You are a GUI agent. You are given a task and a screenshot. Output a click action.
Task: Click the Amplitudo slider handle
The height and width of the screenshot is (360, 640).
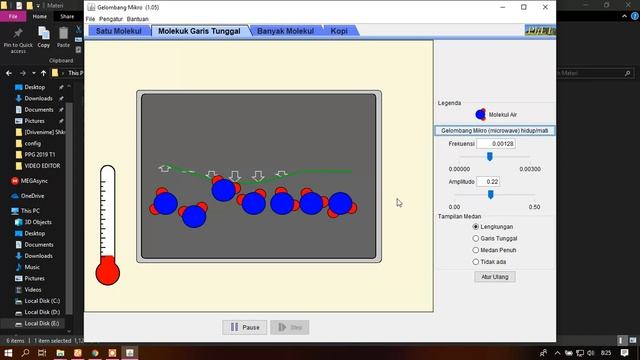[491, 195]
